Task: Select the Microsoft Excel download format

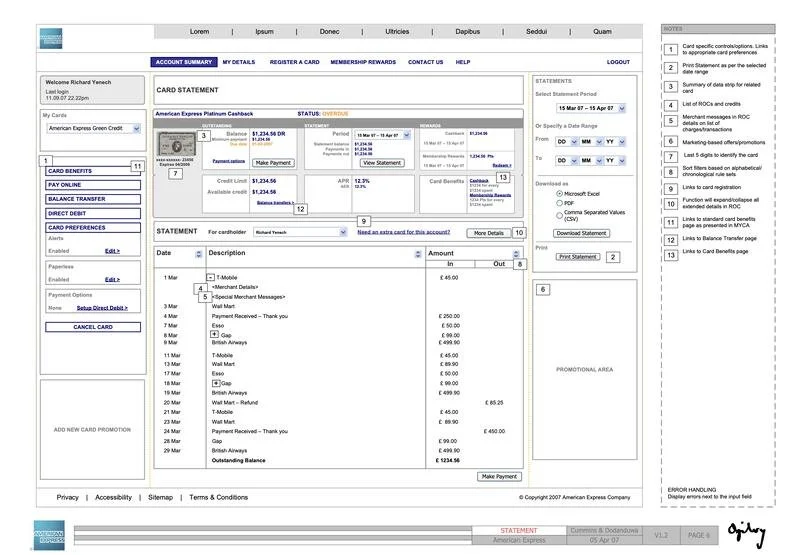Action: click(x=559, y=194)
